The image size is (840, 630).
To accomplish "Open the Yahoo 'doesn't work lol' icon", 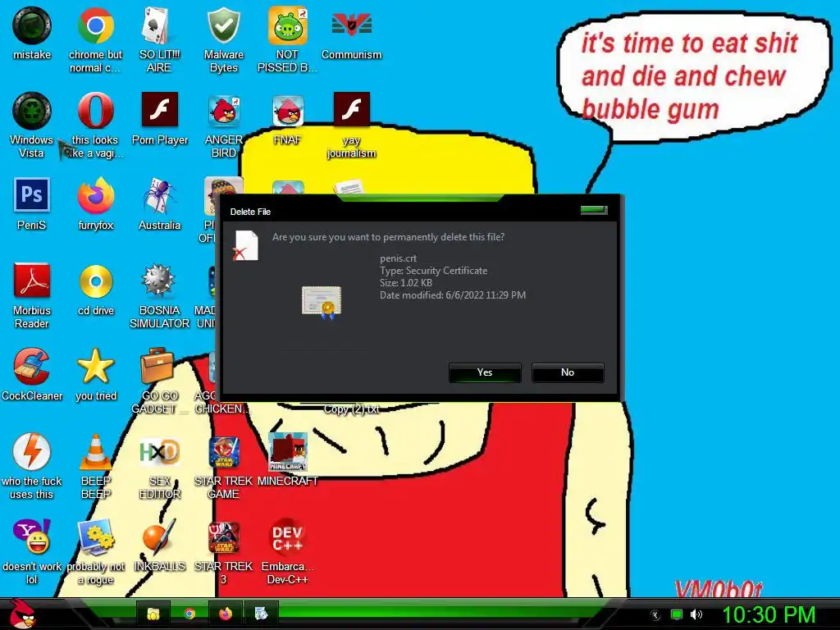I will (32, 536).
